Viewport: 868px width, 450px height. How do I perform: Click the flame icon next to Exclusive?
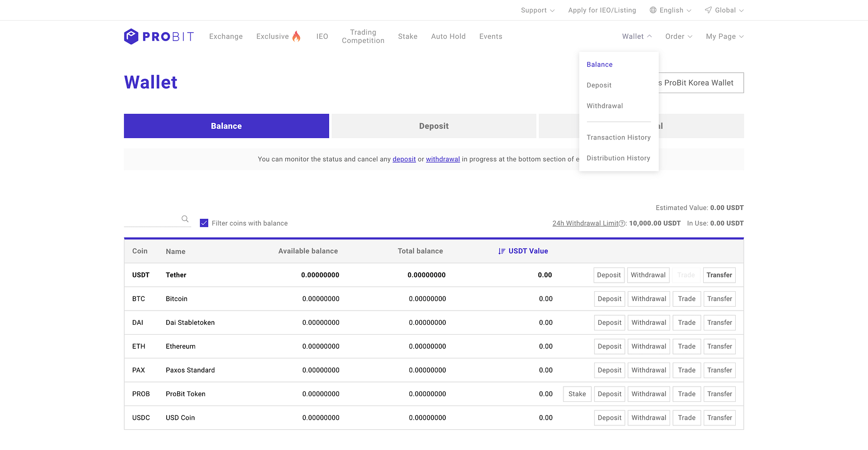click(x=297, y=35)
